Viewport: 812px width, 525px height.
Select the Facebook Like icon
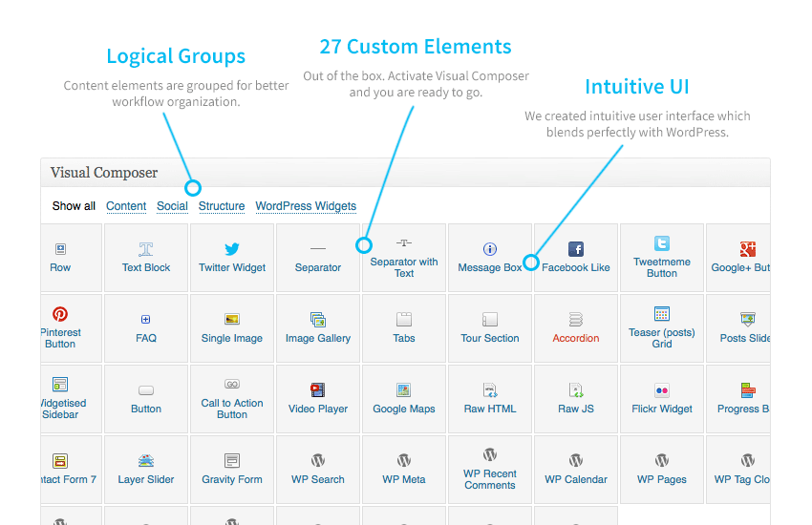pyautogui.click(x=576, y=249)
